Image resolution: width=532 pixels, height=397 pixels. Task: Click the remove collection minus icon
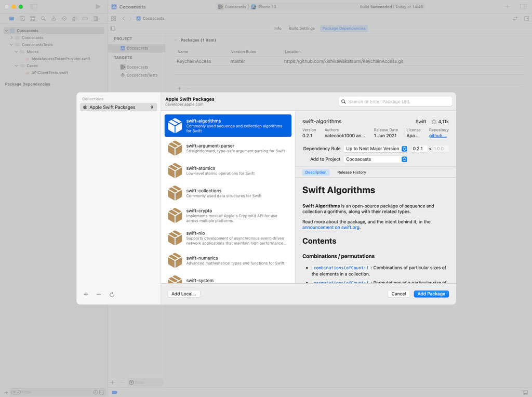click(x=99, y=294)
